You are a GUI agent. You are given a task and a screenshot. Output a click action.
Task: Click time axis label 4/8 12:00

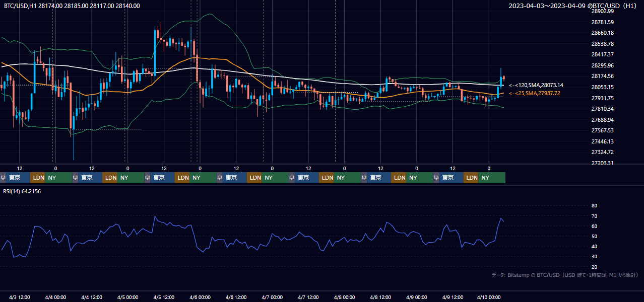click(380, 297)
